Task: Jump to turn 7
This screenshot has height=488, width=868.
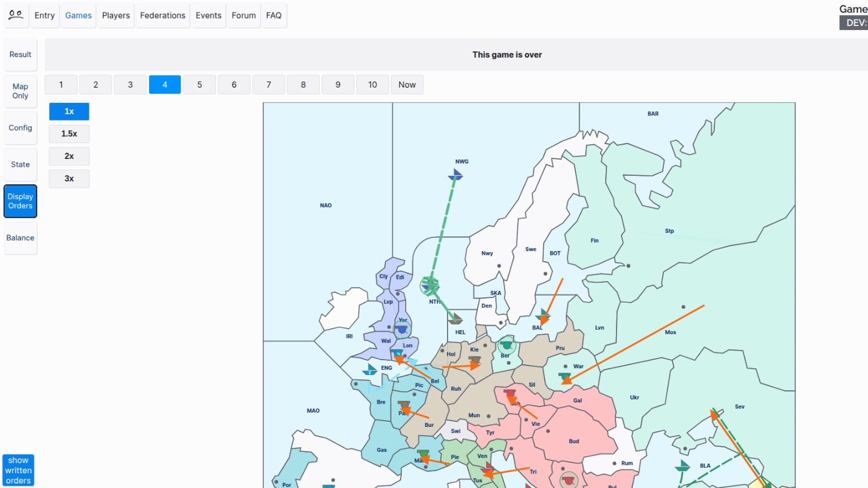Action: point(268,85)
